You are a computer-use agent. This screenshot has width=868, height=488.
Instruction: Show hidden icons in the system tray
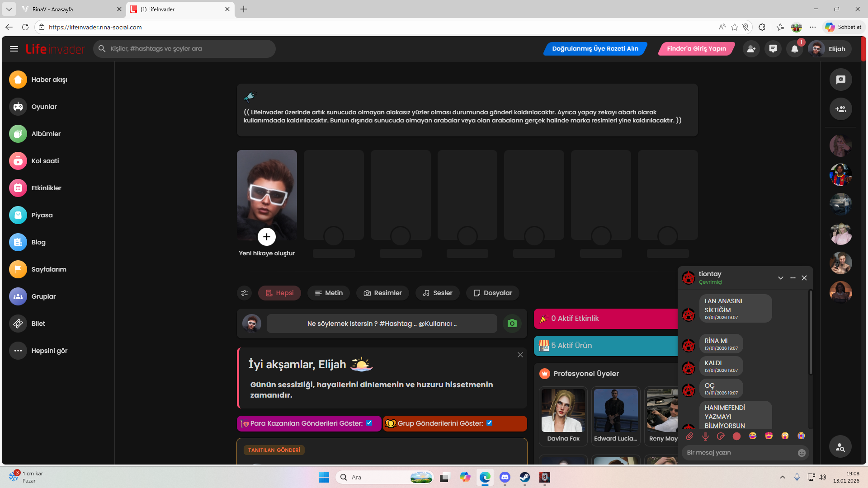click(783, 477)
